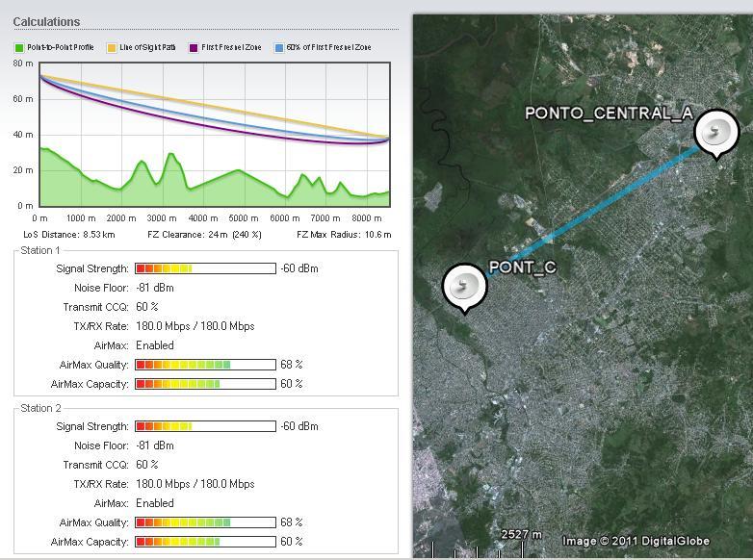Click the PONTO_CENTRAL_A dish marker on the map
This screenshot has height=560, width=753.
click(x=716, y=133)
